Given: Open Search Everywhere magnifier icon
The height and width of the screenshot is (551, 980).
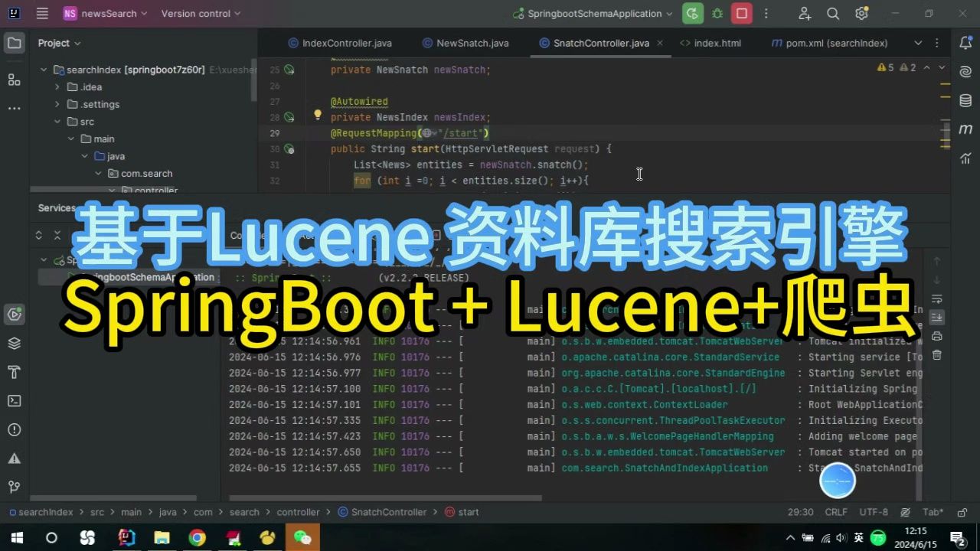Looking at the screenshot, I should coord(833,13).
